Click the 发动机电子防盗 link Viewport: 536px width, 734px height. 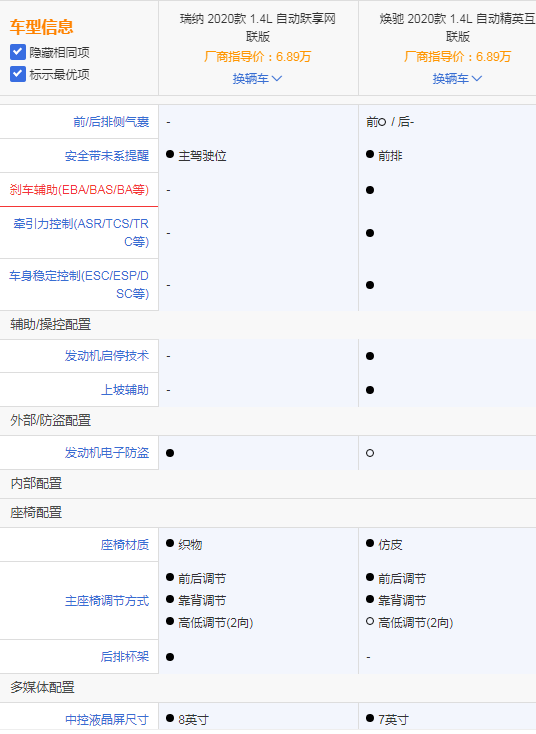click(107, 453)
